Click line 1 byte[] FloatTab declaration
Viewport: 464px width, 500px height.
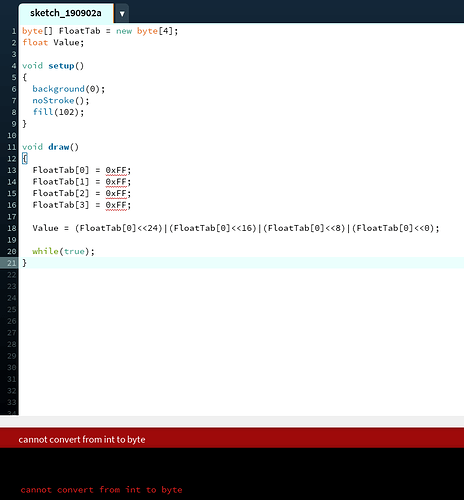pyautogui.click(x=100, y=31)
